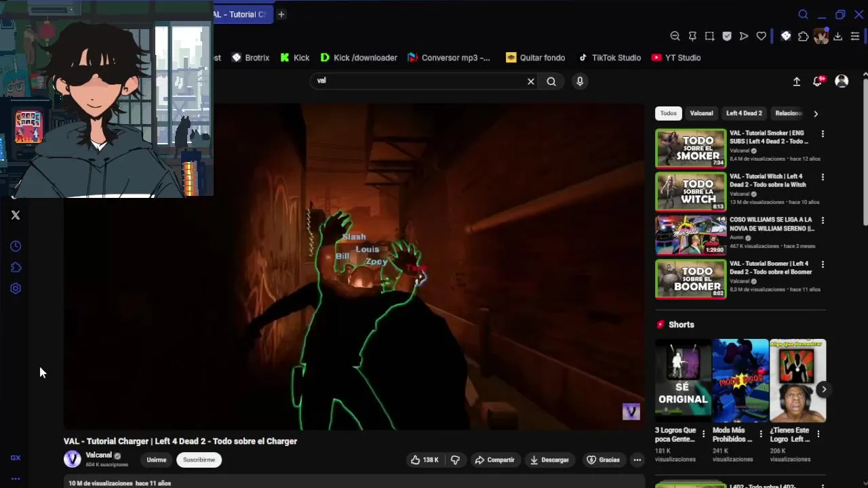Viewport: 868px width, 488px height.
Task: Click the YouTube upload arrow icon
Action: [x=797, y=81]
